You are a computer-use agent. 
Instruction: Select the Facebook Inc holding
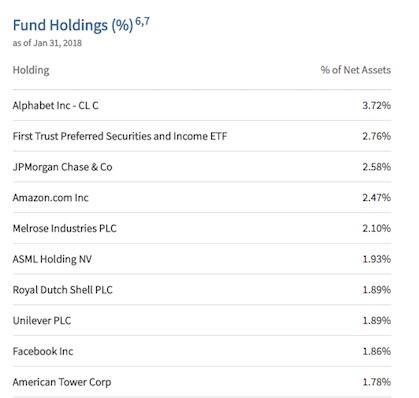coord(43,351)
